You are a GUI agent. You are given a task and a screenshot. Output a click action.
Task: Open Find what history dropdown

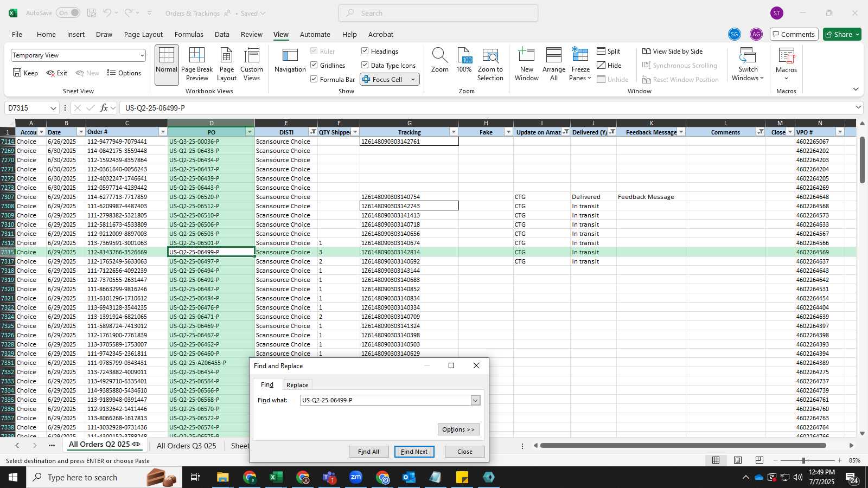475,400
